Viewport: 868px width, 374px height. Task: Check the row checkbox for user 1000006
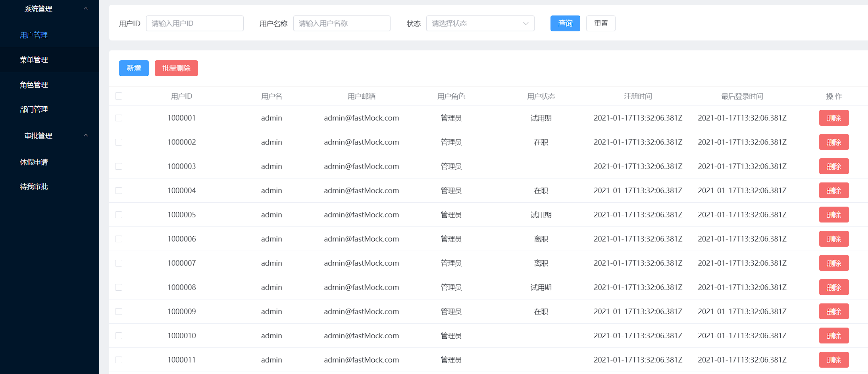119,239
